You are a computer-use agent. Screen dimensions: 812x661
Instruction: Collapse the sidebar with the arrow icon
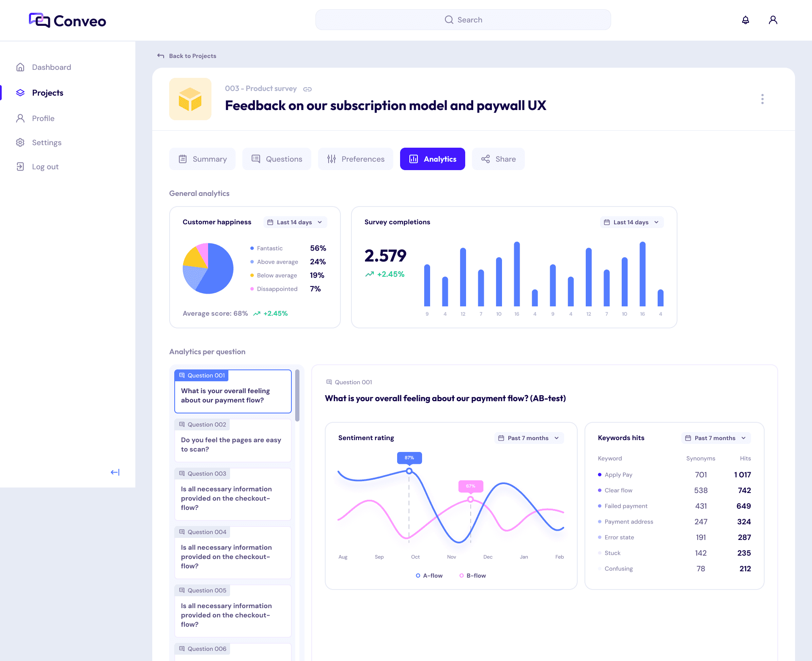115,472
